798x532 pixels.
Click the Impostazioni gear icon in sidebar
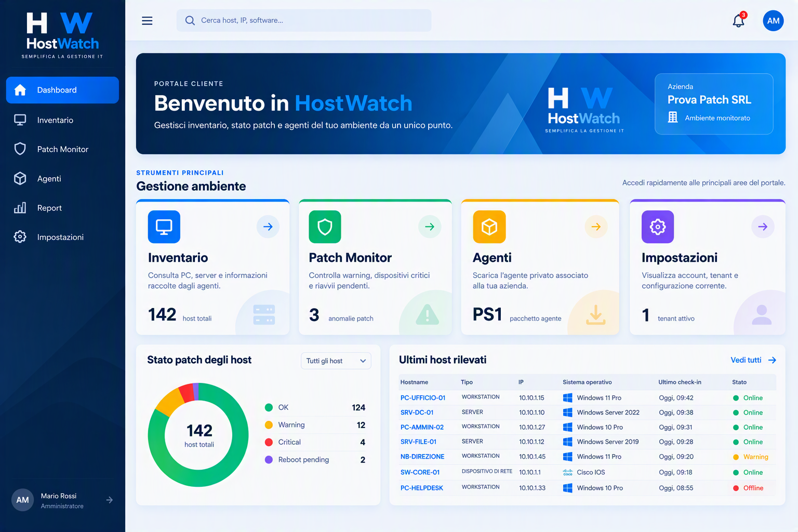click(x=20, y=237)
